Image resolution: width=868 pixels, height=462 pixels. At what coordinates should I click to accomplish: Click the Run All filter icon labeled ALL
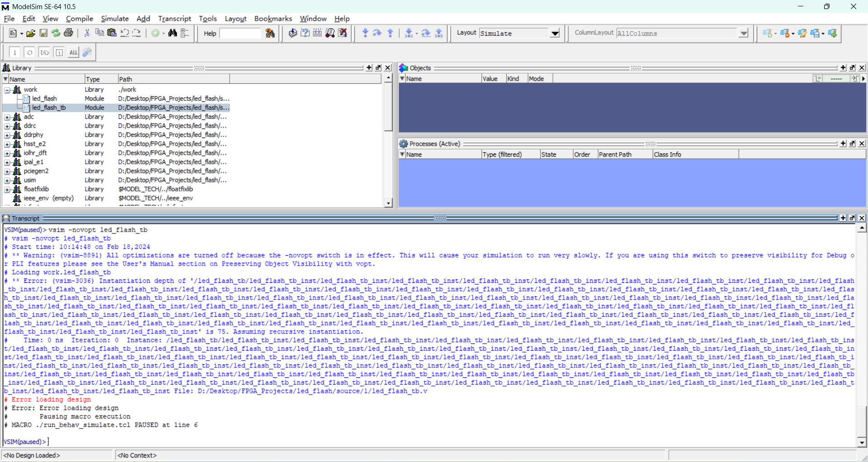point(73,52)
